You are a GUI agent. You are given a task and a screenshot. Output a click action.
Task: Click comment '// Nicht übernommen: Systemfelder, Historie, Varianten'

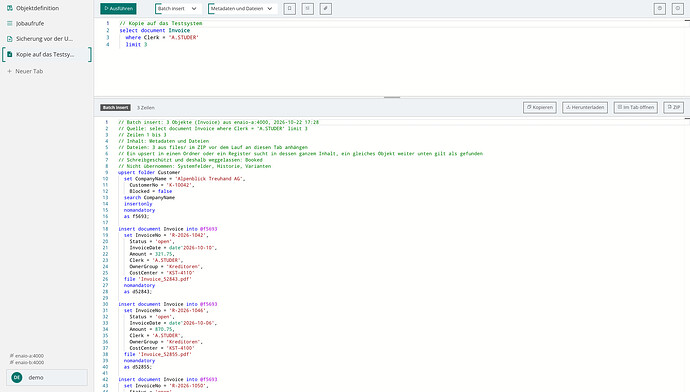(x=195, y=166)
